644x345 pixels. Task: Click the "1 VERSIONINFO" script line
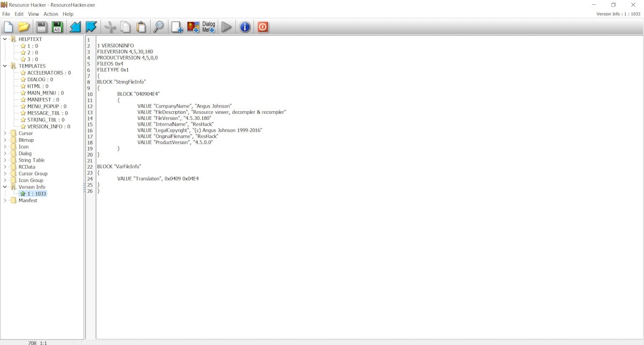115,46
